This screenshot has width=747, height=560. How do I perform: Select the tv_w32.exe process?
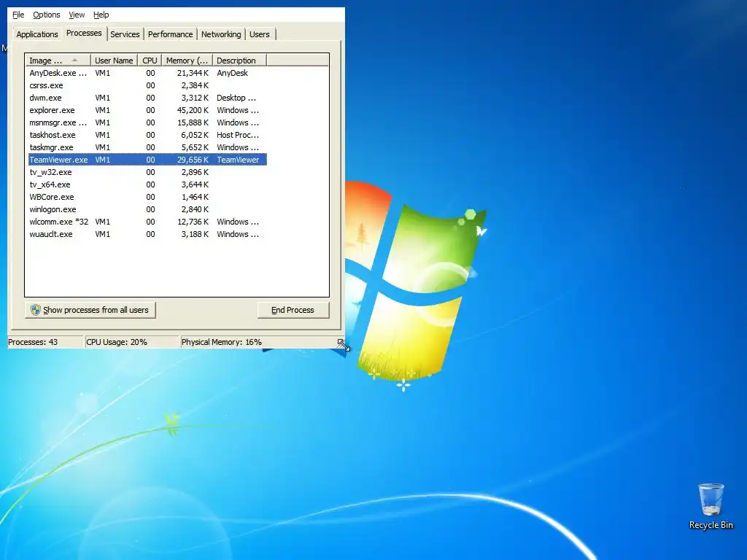coord(147,172)
